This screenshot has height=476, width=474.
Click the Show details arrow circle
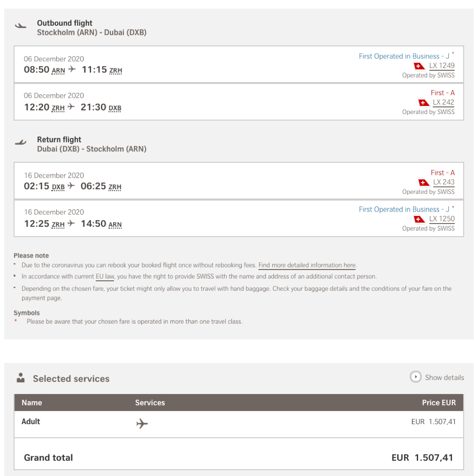pyautogui.click(x=415, y=377)
